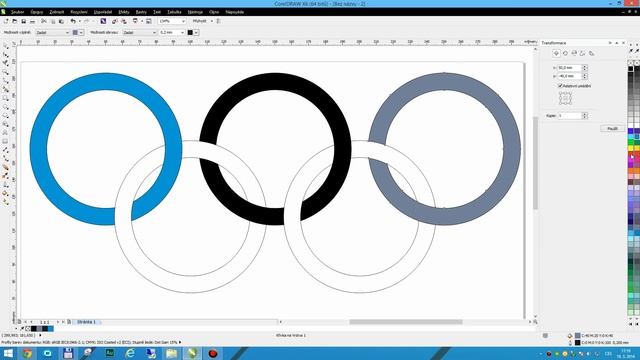Open the outline width 0,2 mm dropdown
Viewport: 640px width, 360px height.
[x=182, y=32]
